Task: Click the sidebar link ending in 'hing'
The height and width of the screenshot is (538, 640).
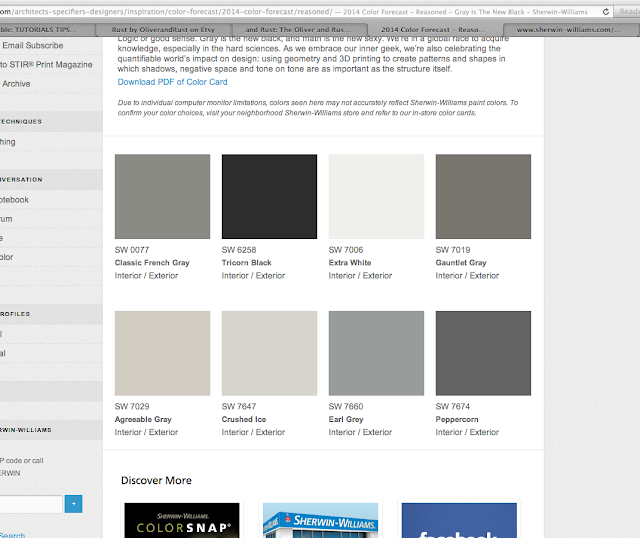Action: click(x=8, y=142)
